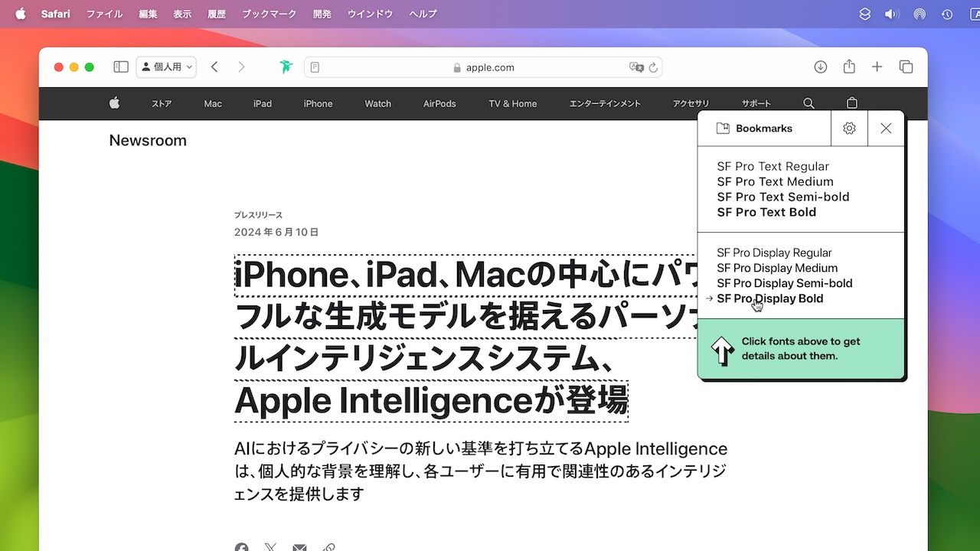The image size is (980, 551).
Task: Open the アクセサリ nav link
Action: [691, 104]
